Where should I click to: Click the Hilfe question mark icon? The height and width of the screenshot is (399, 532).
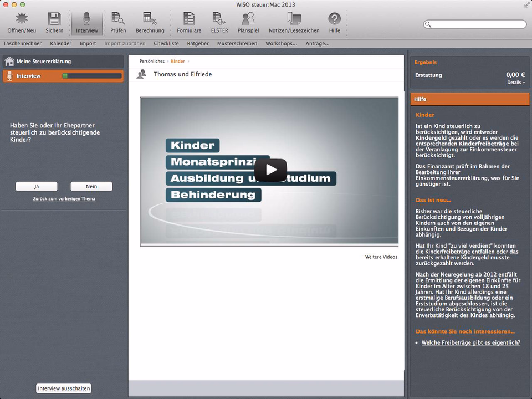click(x=334, y=19)
